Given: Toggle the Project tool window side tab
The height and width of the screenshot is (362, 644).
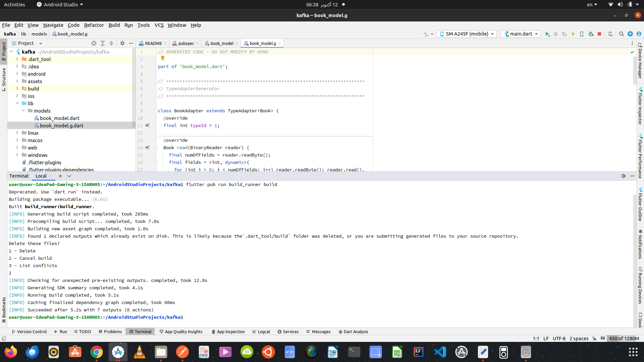Looking at the screenshot, I should point(4,51).
